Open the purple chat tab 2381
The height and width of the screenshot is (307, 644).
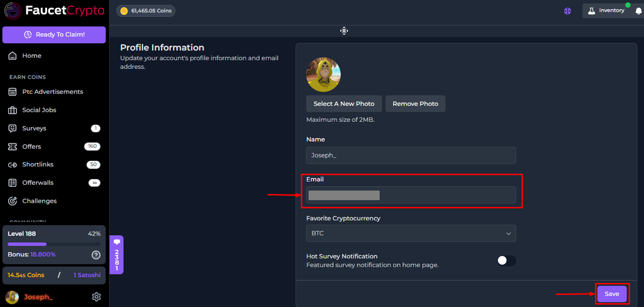(116, 255)
